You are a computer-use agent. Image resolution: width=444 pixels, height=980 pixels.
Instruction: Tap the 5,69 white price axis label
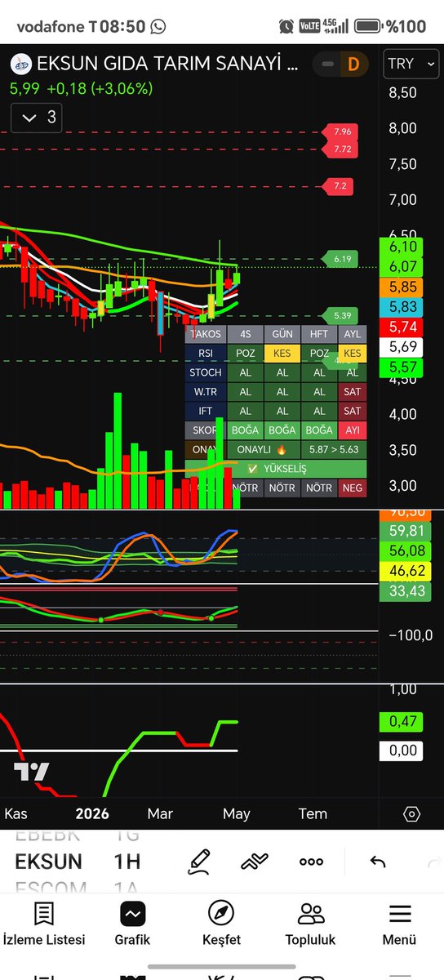tap(403, 347)
